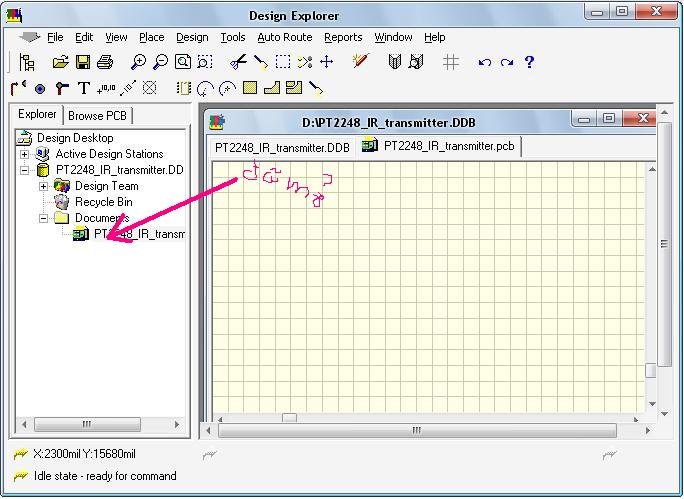Select the polygon plane tool
Image resolution: width=684 pixels, height=499 pixels.
(x=272, y=88)
